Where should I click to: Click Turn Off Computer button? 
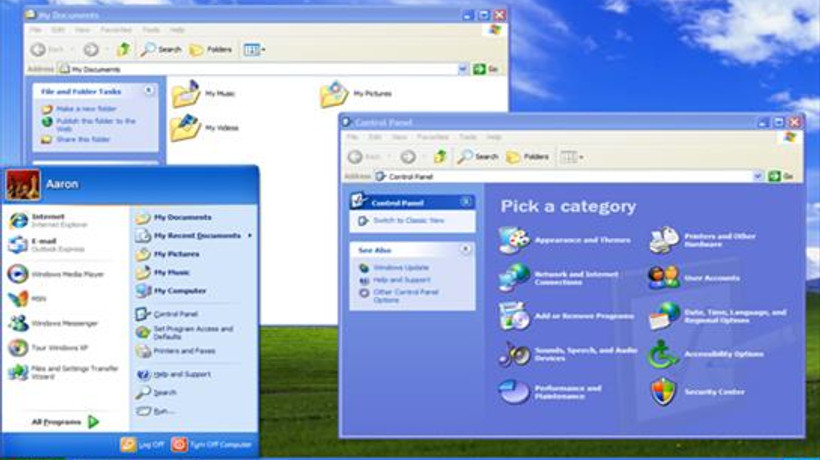212,445
